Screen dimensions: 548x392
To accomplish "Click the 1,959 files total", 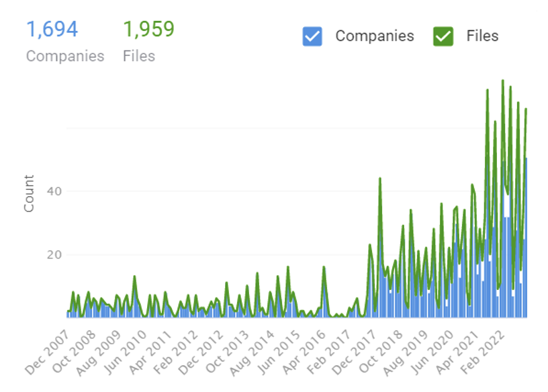I will click(x=148, y=30).
